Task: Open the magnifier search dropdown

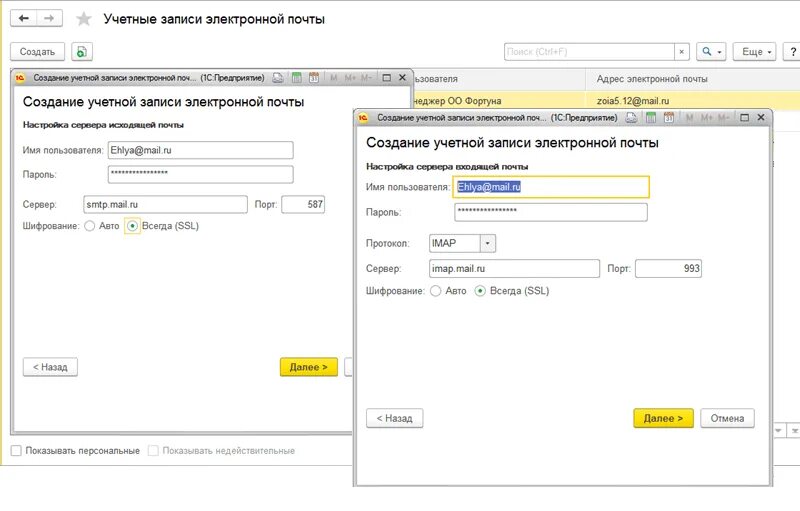Action: click(711, 52)
